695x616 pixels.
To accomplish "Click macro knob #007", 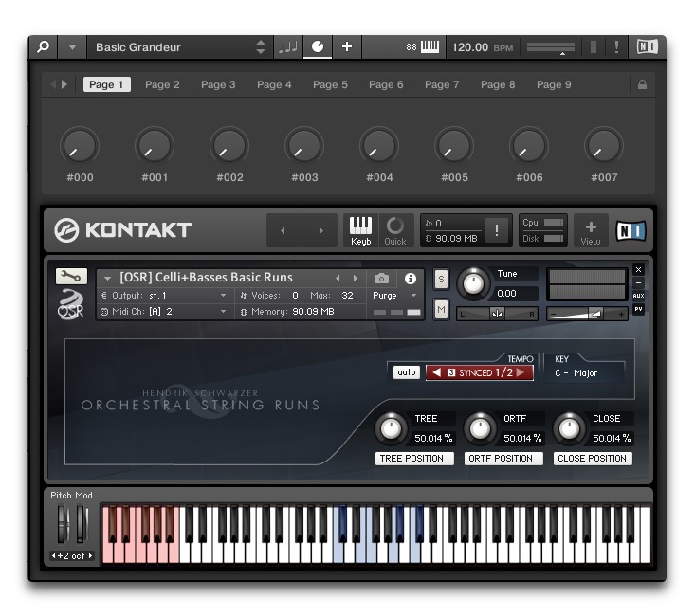I will point(604,146).
